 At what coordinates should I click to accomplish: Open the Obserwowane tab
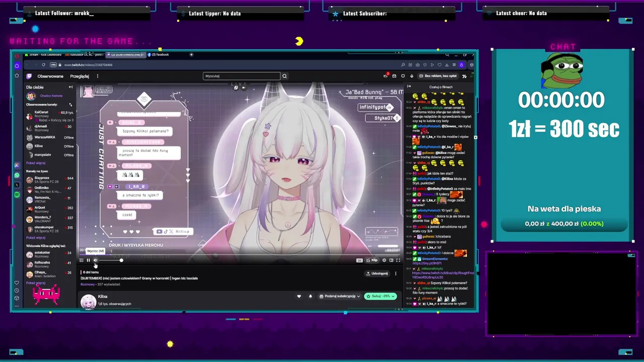click(50, 76)
